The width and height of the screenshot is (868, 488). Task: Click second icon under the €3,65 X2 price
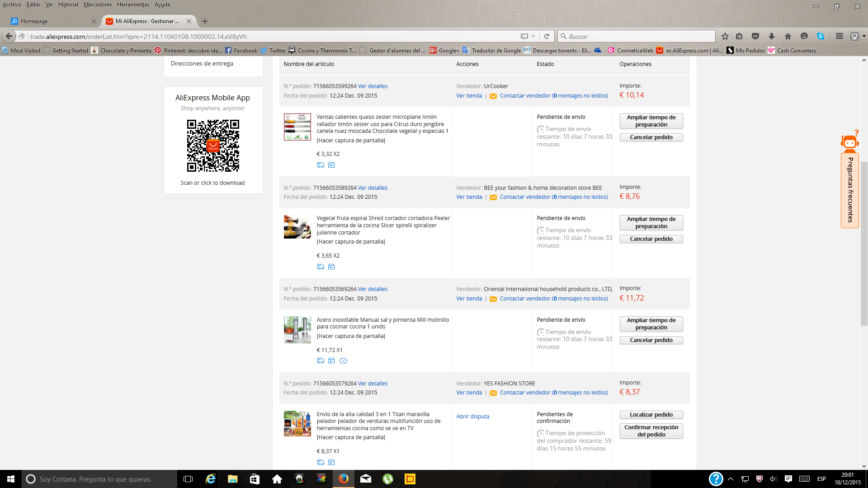point(331,267)
